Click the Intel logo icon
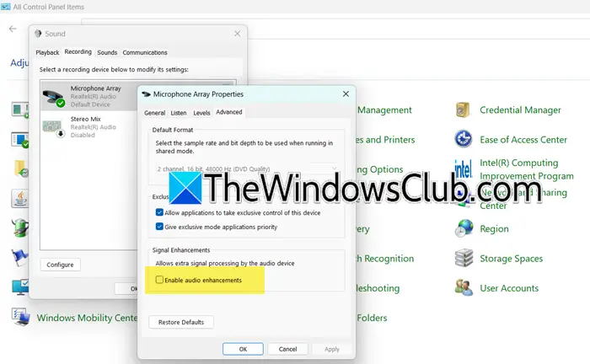The height and width of the screenshot is (364, 590). [464, 169]
